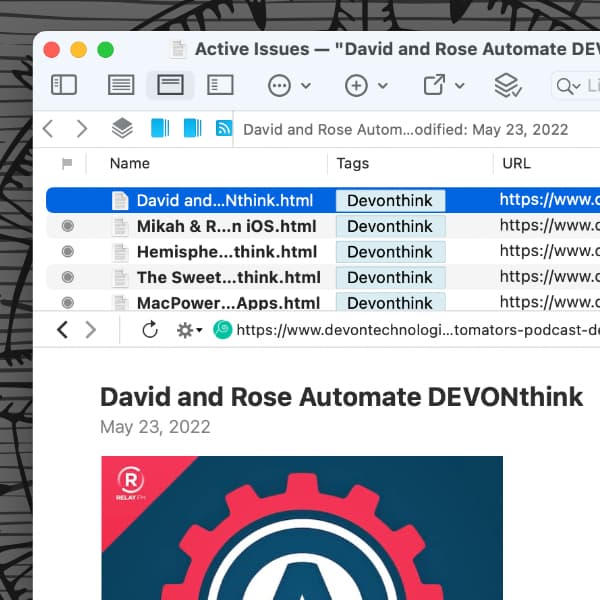The image size is (600, 600).
Task: Click Devonthink tag of Mikah & R...n iOS.html
Action: click(390, 226)
